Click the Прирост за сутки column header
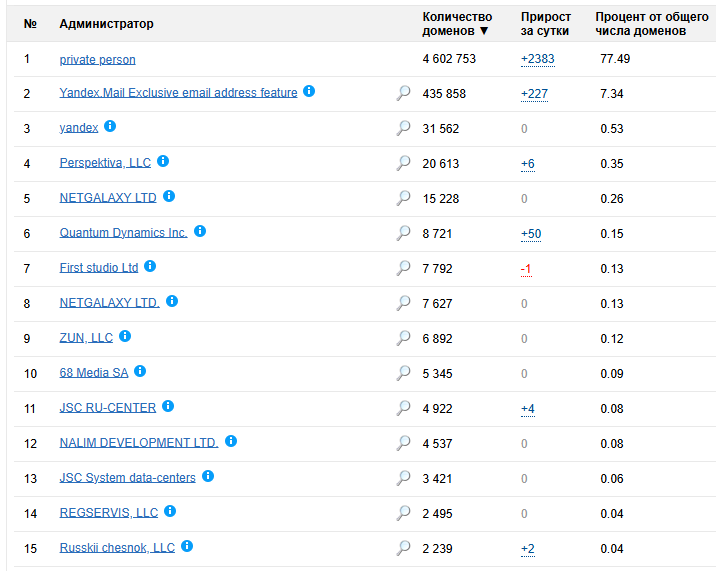The width and height of the screenshot is (716, 571). tap(546, 24)
